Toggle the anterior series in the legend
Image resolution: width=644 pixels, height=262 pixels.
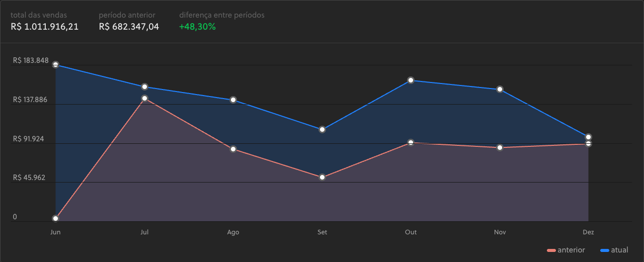coord(566,250)
